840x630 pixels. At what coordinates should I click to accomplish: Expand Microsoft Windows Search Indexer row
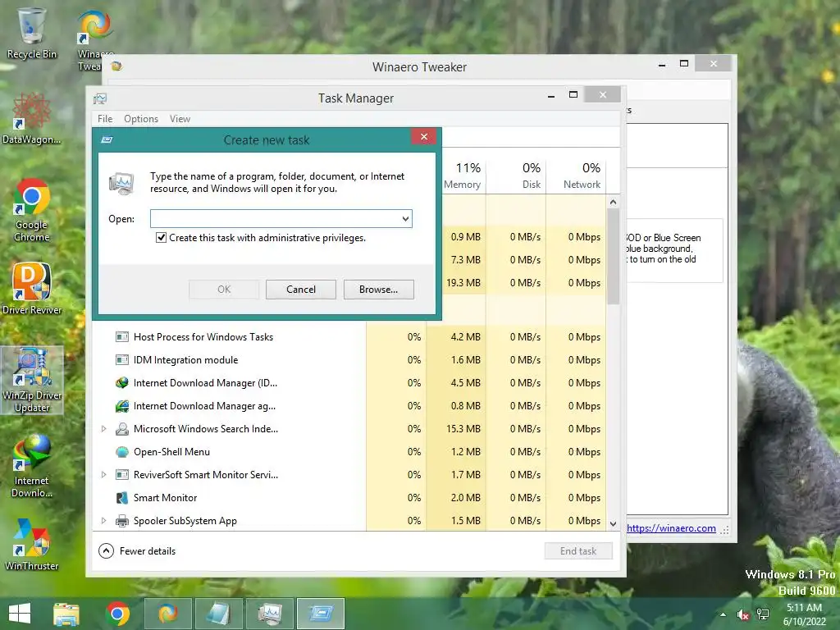104,428
